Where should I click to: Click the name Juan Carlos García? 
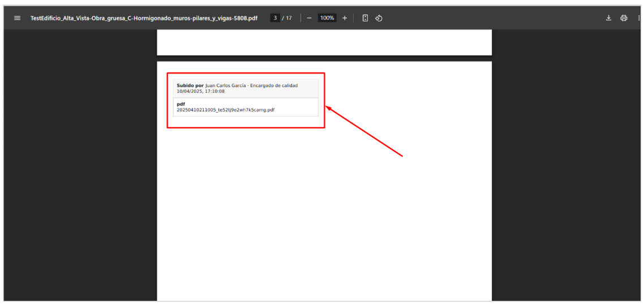pos(225,85)
